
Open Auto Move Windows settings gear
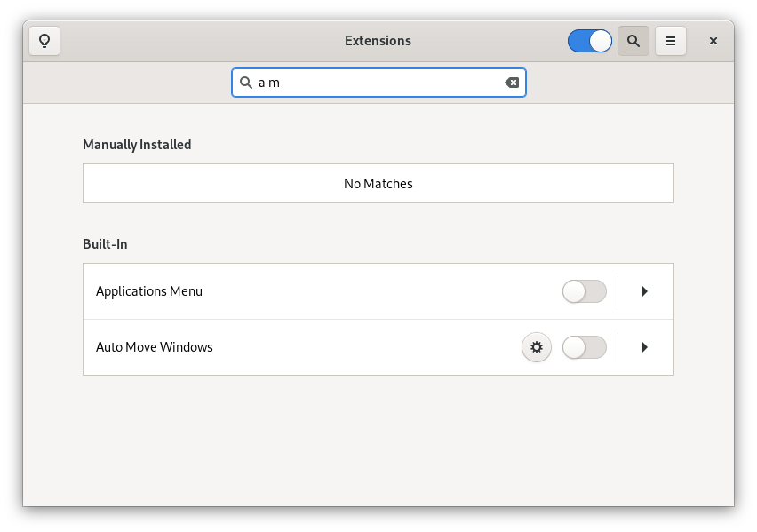537,347
